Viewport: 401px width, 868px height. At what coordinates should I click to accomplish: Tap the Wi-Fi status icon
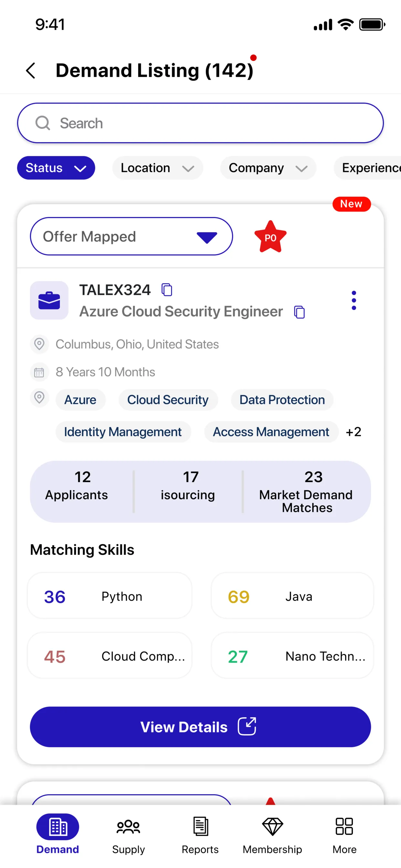[346, 25]
